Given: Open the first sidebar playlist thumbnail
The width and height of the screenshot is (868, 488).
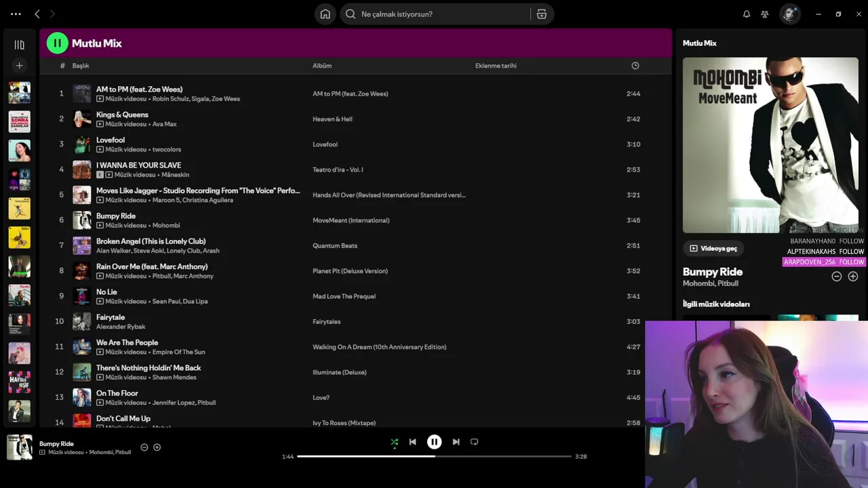Looking at the screenshot, I should coord(19,92).
